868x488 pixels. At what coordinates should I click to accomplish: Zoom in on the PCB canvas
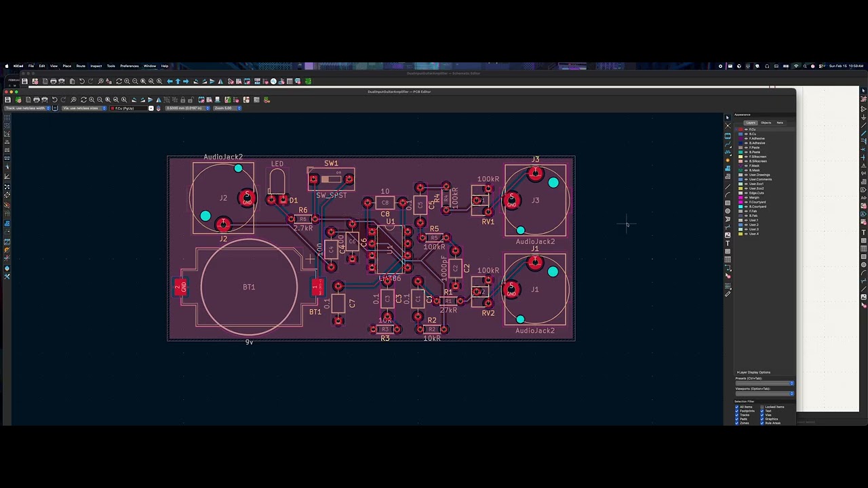92,100
